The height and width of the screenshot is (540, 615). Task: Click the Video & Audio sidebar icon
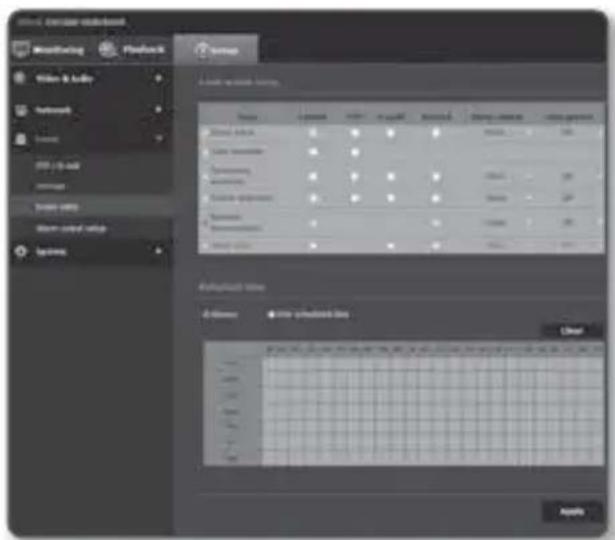coord(20,78)
